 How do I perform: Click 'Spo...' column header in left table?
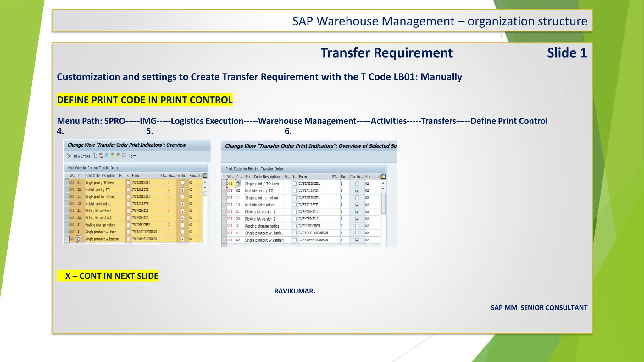click(193, 176)
